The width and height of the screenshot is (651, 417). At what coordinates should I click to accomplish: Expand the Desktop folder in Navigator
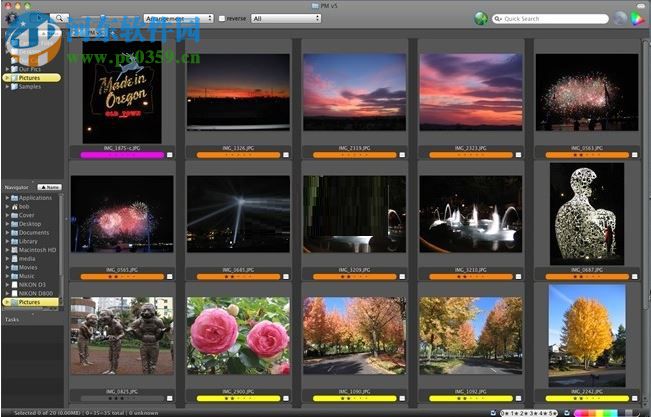(x=7, y=224)
